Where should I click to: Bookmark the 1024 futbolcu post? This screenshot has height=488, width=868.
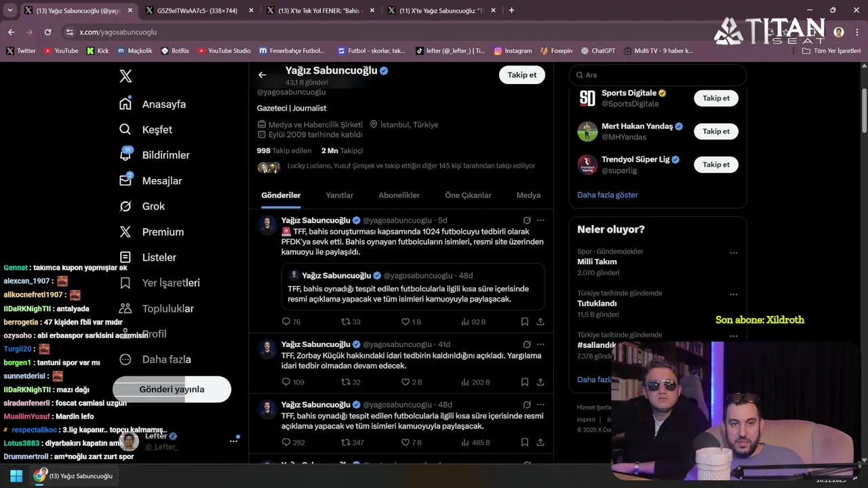[x=525, y=322]
